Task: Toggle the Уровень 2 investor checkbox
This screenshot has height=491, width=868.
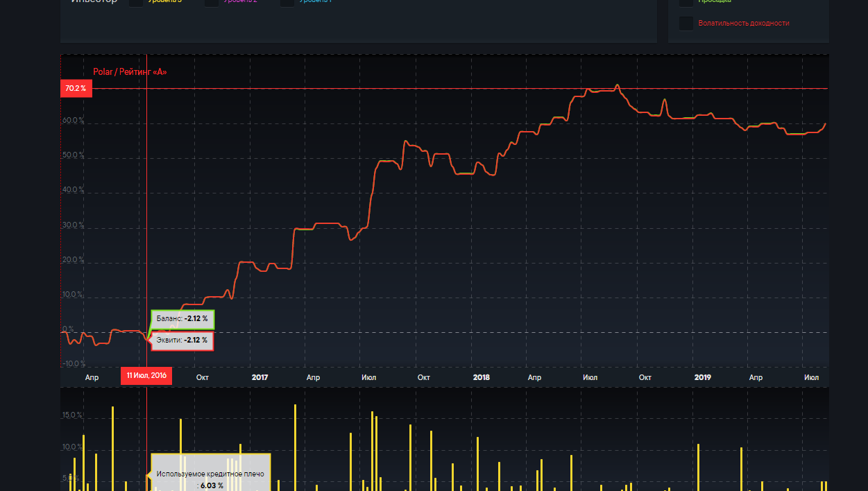Action: pyautogui.click(x=212, y=2)
